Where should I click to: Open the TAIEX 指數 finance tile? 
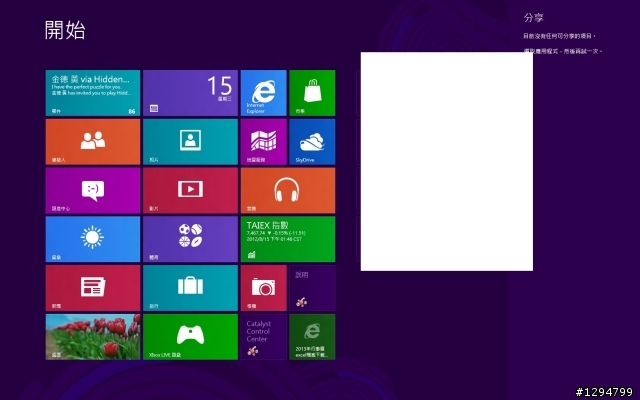click(x=288, y=239)
